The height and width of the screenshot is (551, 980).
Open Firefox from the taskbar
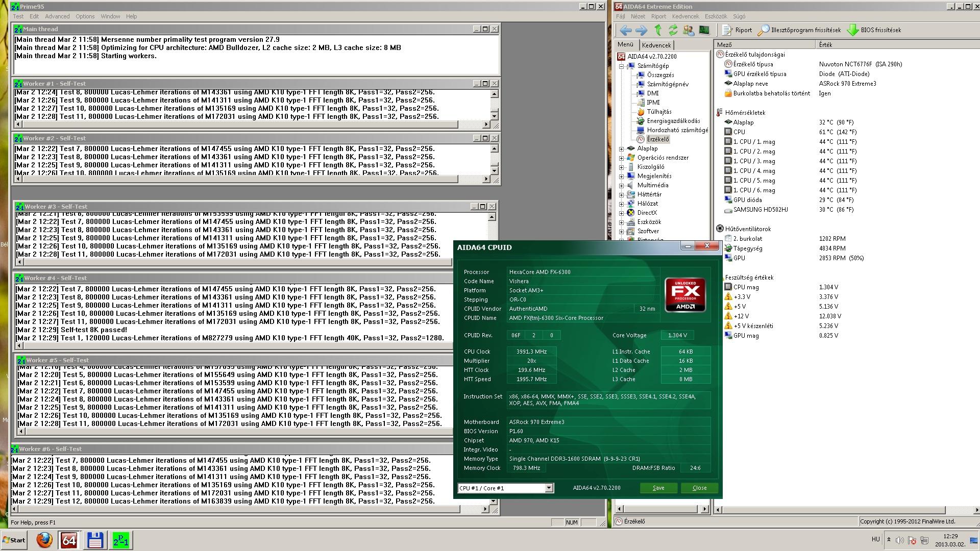tap(44, 540)
